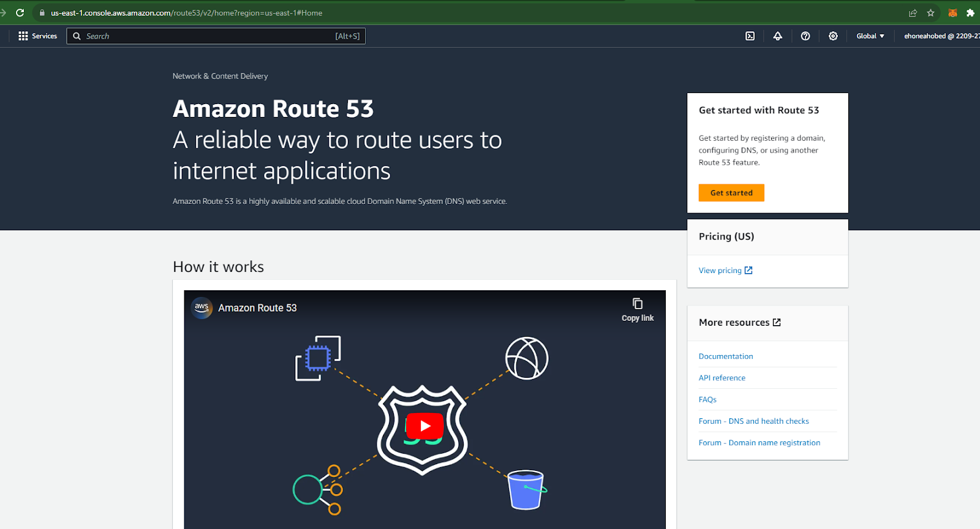The image size is (980, 529).
Task: Click the search magnifier icon
Action: pos(77,36)
